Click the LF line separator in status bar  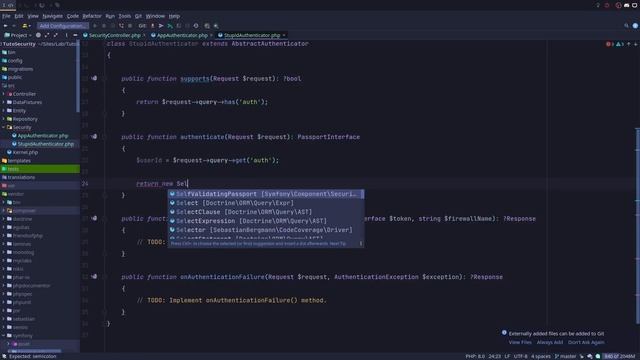[507, 356]
